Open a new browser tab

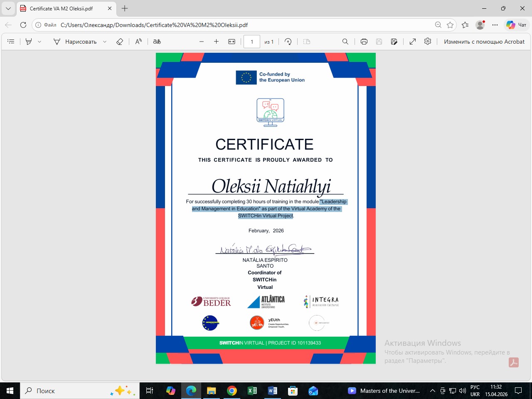pyautogui.click(x=125, y=8)
